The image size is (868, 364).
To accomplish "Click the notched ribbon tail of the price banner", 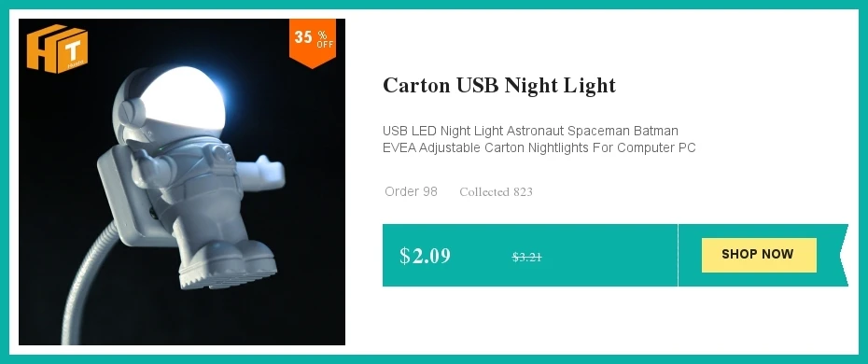I will [842, 255].
